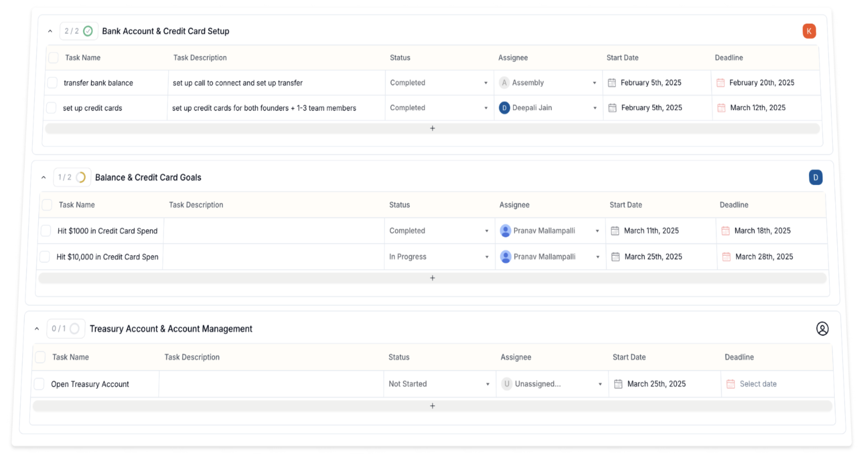Check the transfer bank balance task checkbox
Image resolution: width=868 pixels, height=465 pixels.
53,83
